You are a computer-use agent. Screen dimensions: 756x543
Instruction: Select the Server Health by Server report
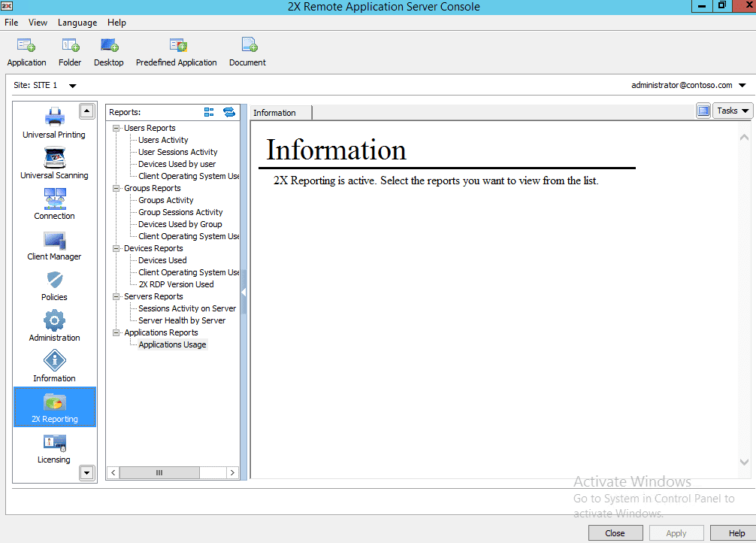(182, 320)
